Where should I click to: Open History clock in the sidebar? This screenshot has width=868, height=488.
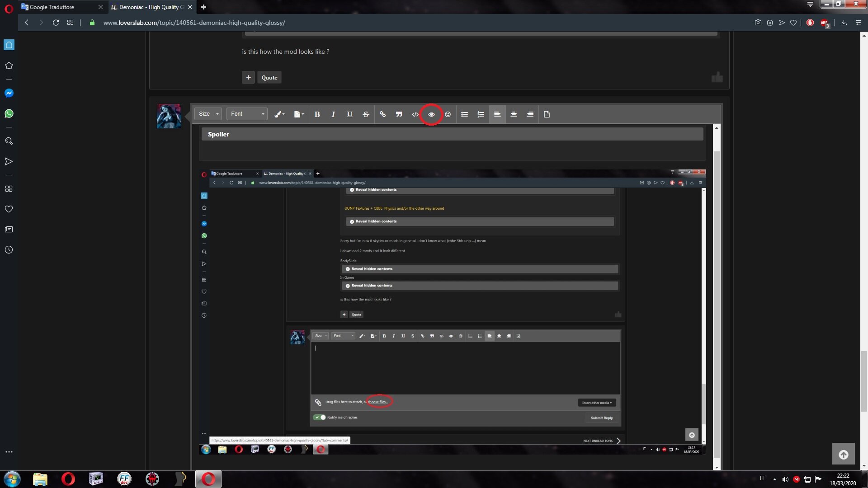[9, 250]
